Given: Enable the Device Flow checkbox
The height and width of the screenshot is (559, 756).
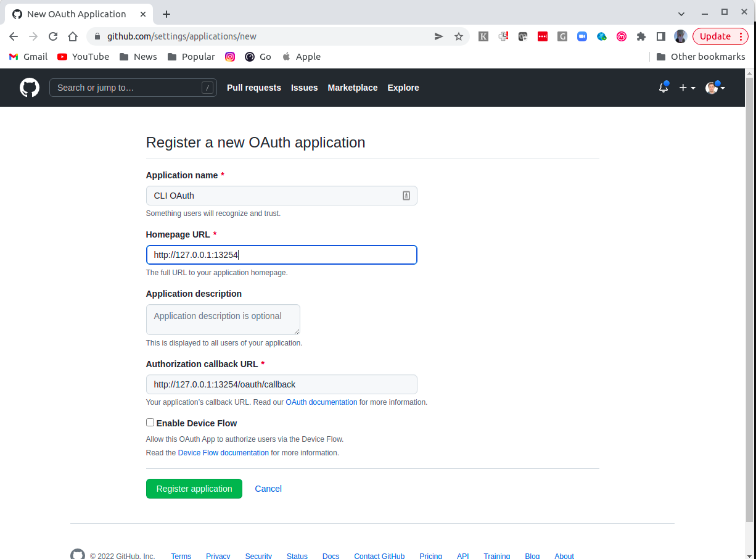Looking at the screenshot, I should coord(150,423).
